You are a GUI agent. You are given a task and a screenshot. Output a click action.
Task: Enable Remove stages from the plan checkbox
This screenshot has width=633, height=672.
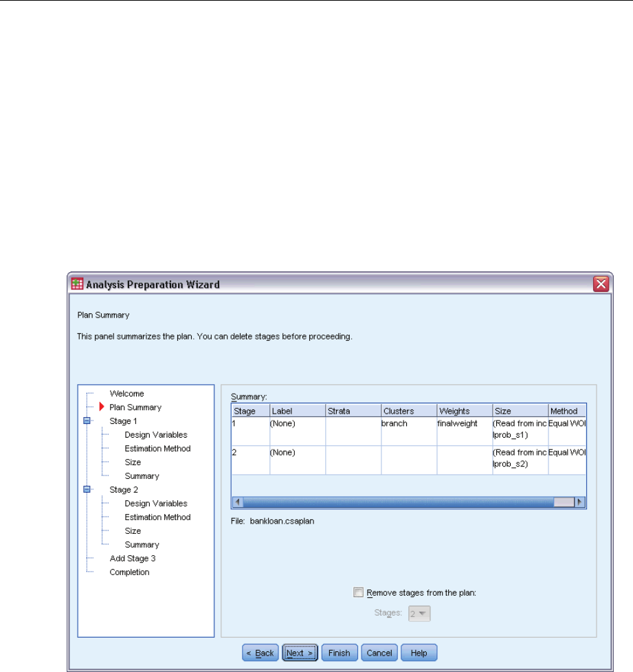(358, 592)
